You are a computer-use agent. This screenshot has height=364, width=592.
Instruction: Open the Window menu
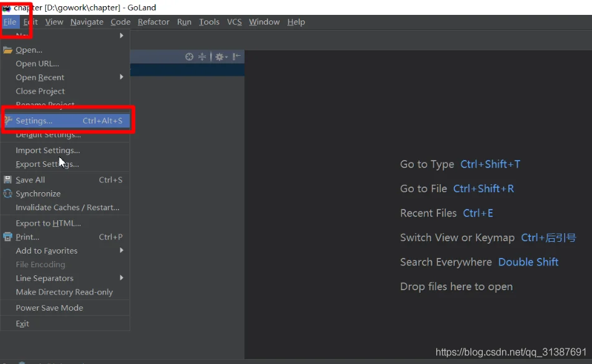(x=264, y=22)
